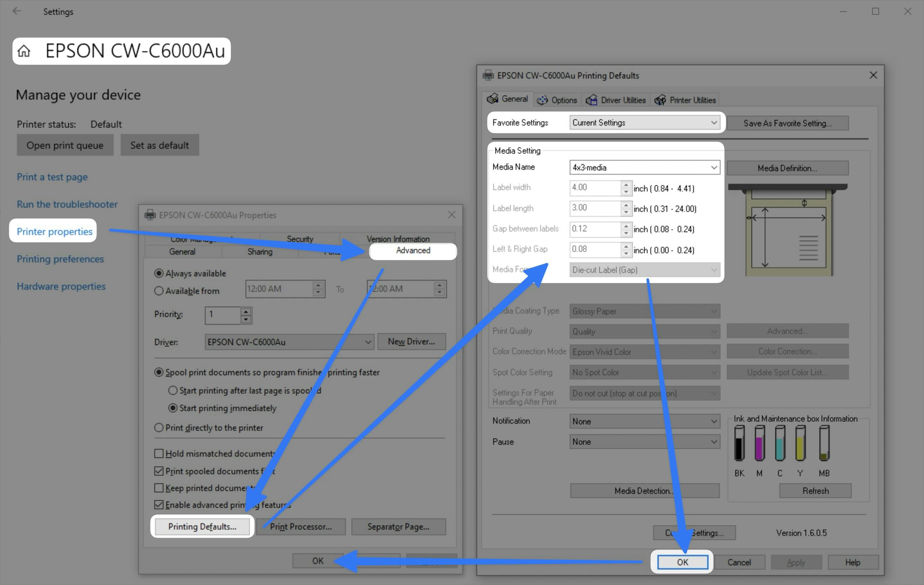This screenshot has width=924, height=585.
Task: Select the Available from radio button
Action: (159, 291)
